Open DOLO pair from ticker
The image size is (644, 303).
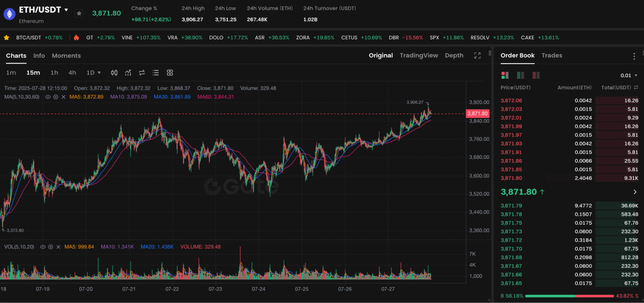228,38
